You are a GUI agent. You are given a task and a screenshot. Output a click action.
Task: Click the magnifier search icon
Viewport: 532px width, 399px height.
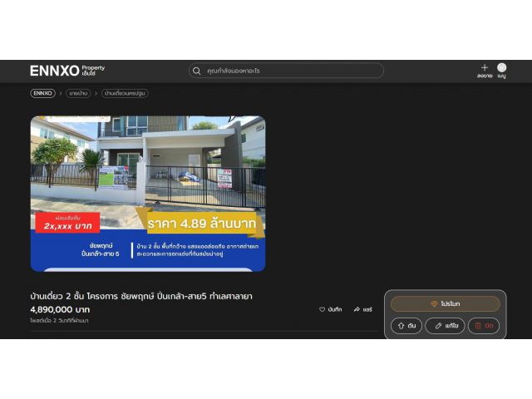pyautogui.click(x=197, y=71)
